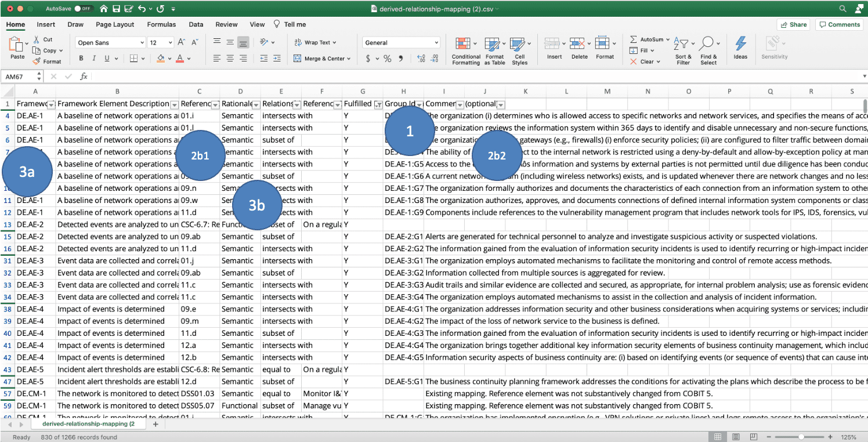
Task: Click the text orientation icon
Action: pyautogui.click(x=263, y=42)
